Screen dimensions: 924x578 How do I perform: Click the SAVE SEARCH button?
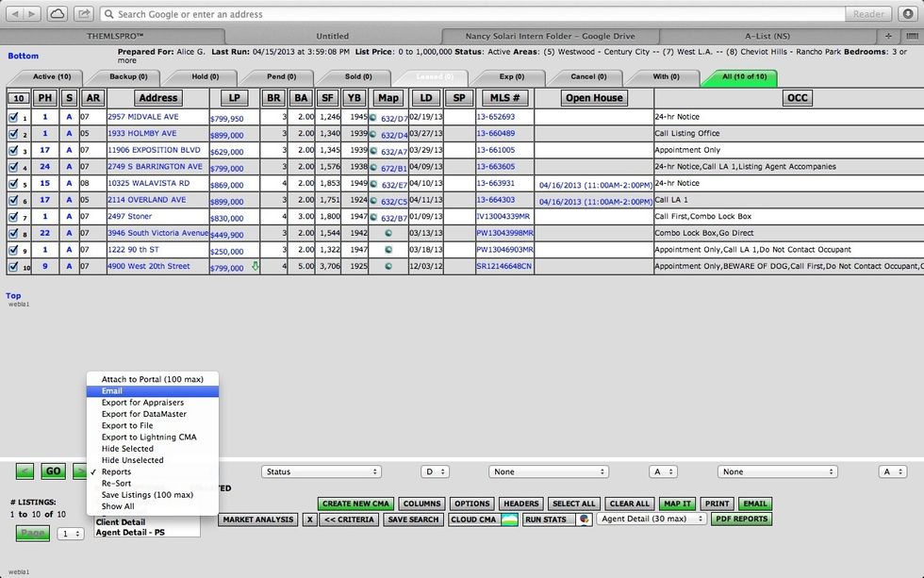coord(413,520)
